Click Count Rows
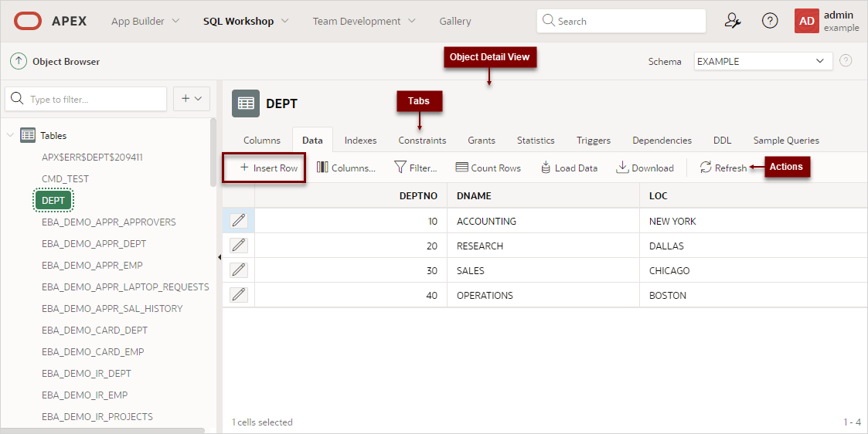868x434 pixels. [x=488, y=168]
